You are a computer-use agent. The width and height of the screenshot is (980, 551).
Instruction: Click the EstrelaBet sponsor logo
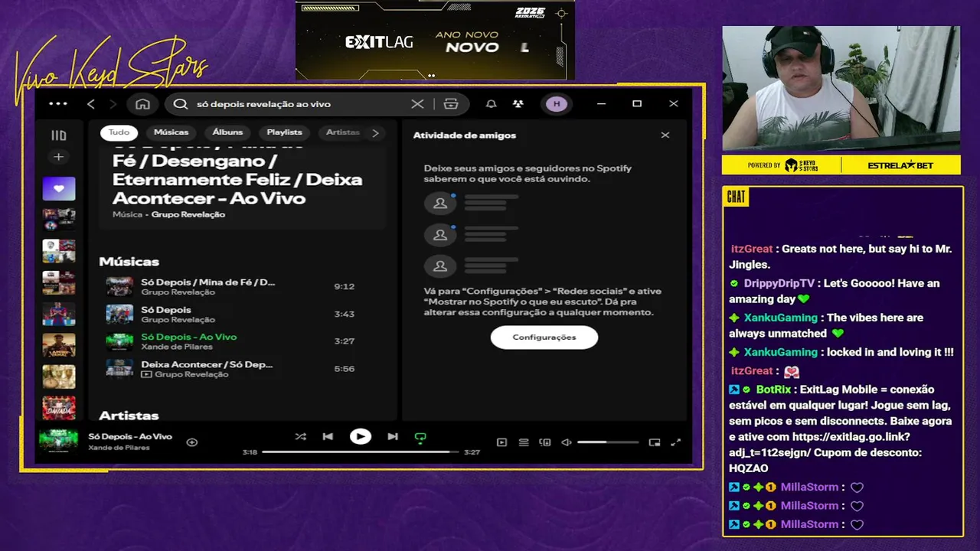[902, 165]
